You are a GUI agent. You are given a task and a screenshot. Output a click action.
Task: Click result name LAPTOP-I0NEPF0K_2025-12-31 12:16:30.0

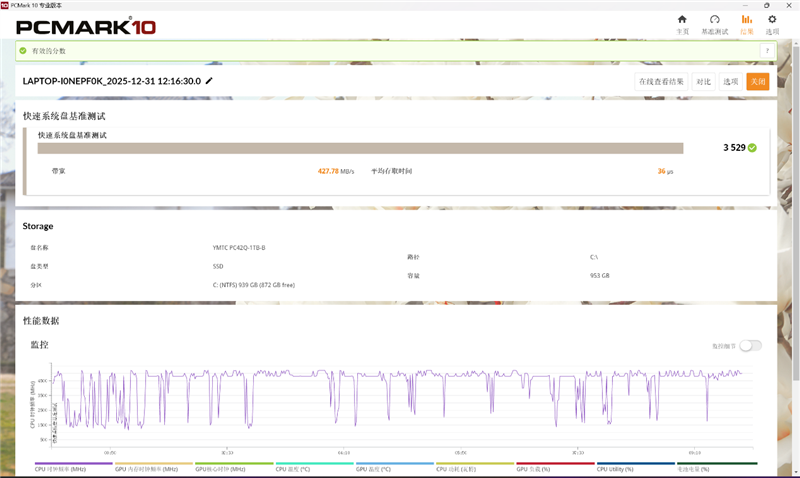tap(112, 81)
